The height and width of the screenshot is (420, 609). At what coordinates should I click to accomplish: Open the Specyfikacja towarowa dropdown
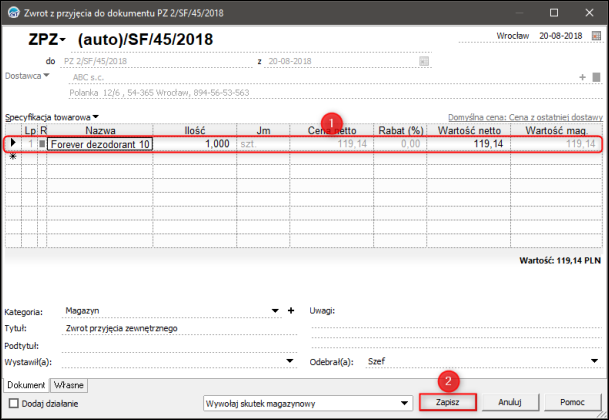click(96, 117)
